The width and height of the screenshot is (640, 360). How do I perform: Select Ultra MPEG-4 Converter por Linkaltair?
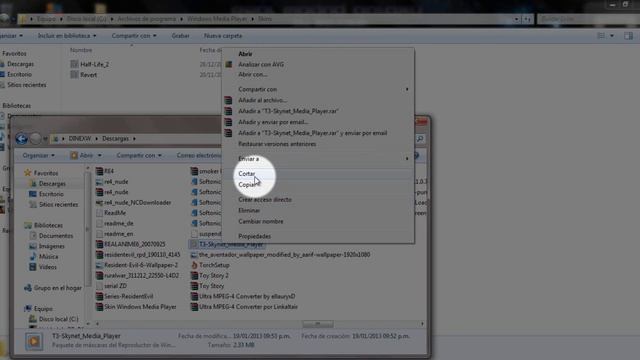pyautogui.click(x=244, y=307)
